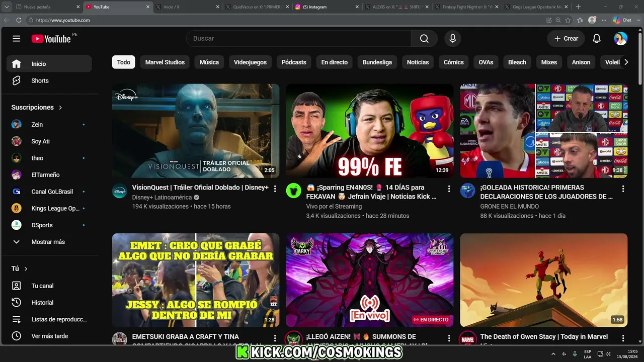Show more filter chips with the right arrow

[x=626, y=62]
